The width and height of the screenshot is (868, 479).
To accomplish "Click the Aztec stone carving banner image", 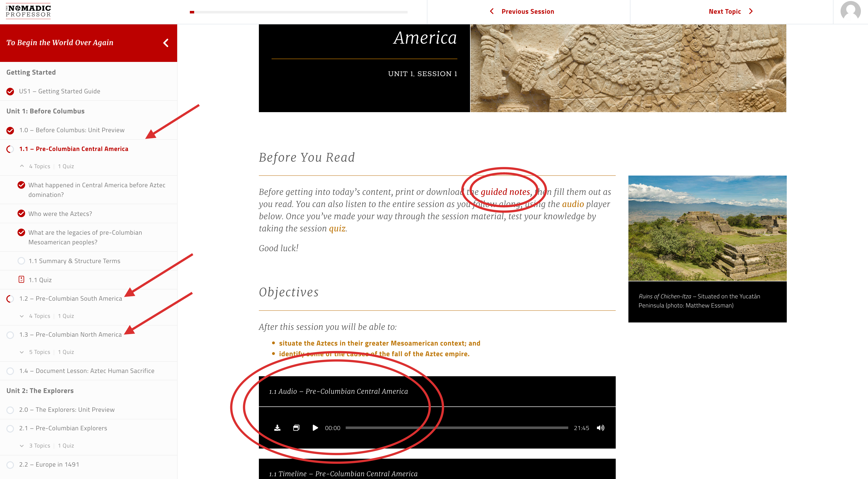I will coord(628,68).
